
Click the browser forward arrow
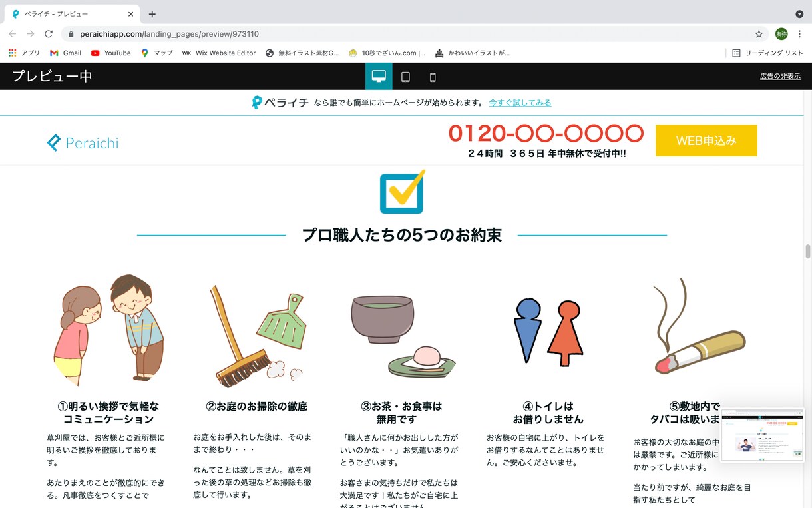(x=30, y=34)
